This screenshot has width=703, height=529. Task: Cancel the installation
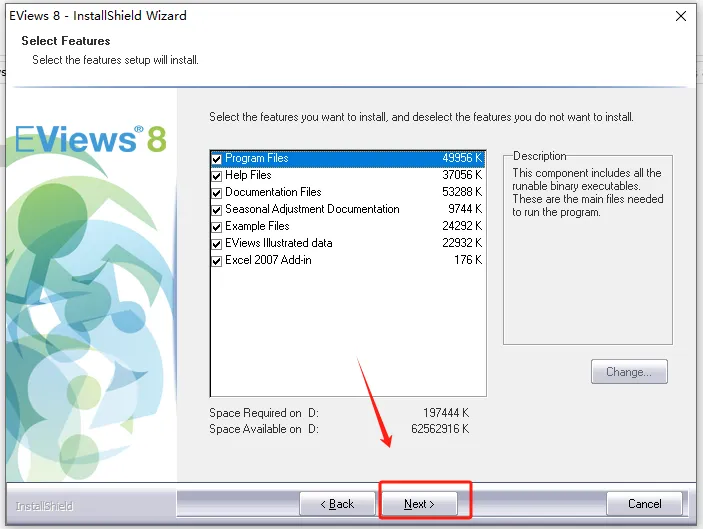pyautogui.click(x=644, y=504)
